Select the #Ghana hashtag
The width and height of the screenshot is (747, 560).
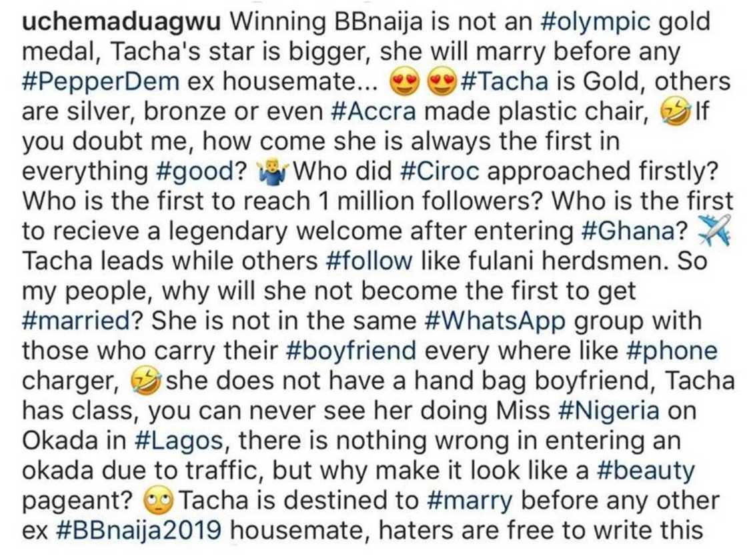[x=633, y=231]
